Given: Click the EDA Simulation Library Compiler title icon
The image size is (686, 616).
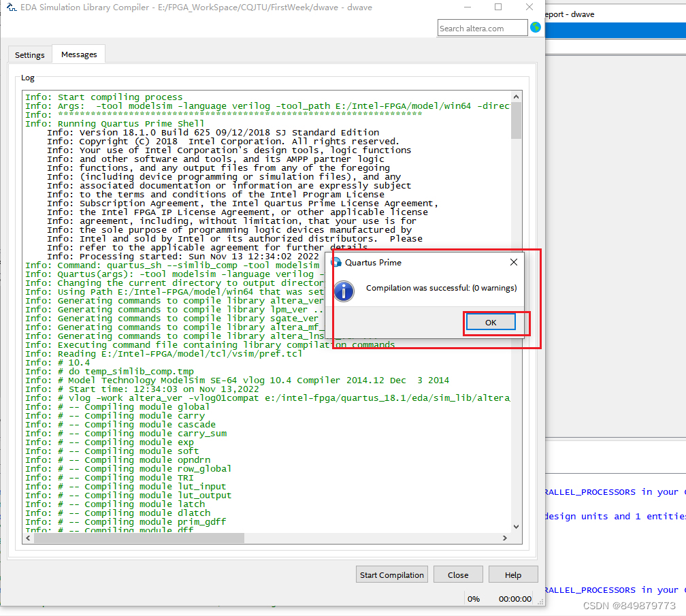Looking at the screenshot, I should click(x=12, y=7).
